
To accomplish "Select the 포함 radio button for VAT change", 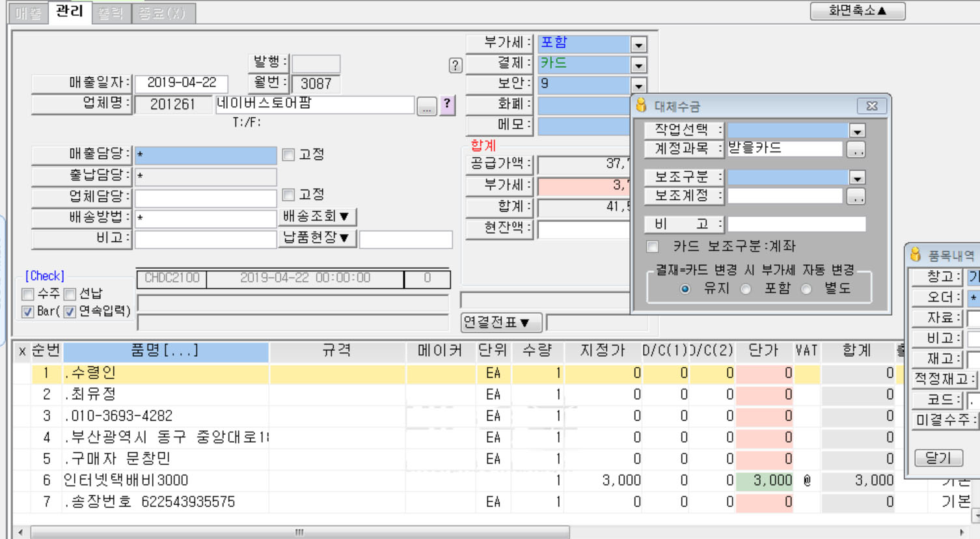I will pos(746,289).
